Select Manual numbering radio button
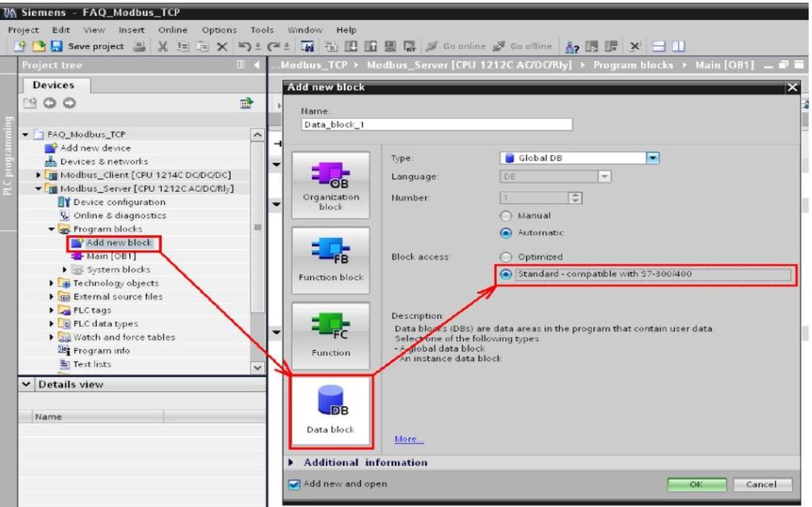Viewport: 812px width, 507px height. tap(506, 216)
